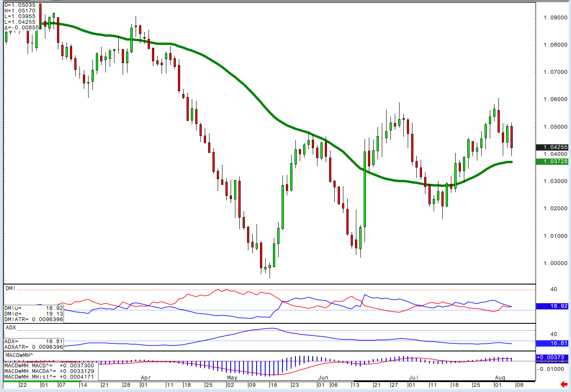This screenshot has height=392, width=571.
Task: Click the MACDwMH.MACDA^= +0.0033129 readout
Action: [49, 371]
